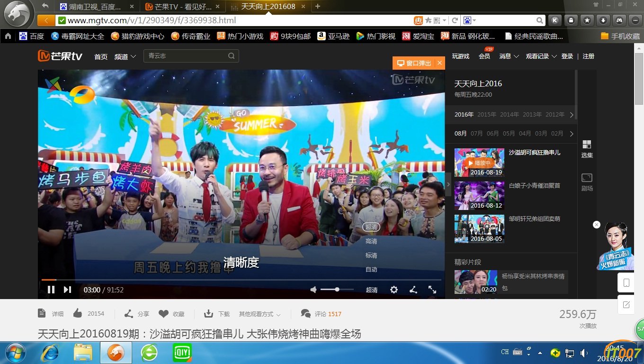
Task: Select 高清 video quality
Action: [x=371, y=241]
